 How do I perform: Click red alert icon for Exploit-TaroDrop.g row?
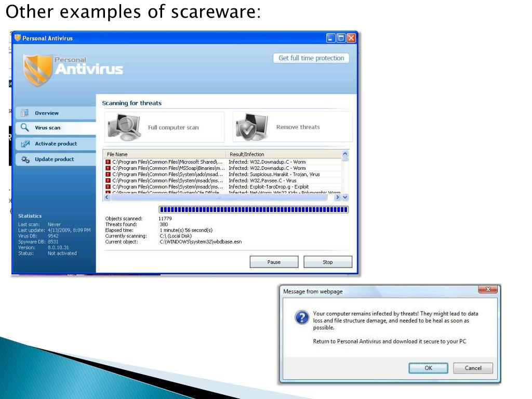click(x=108, y=187)
